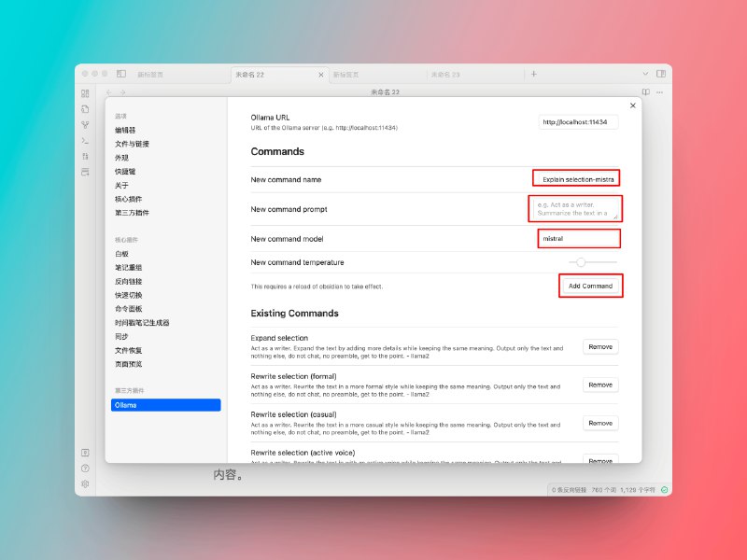
Task: Remove the Rewrite selection (formal) command
Action: [600, 385]
